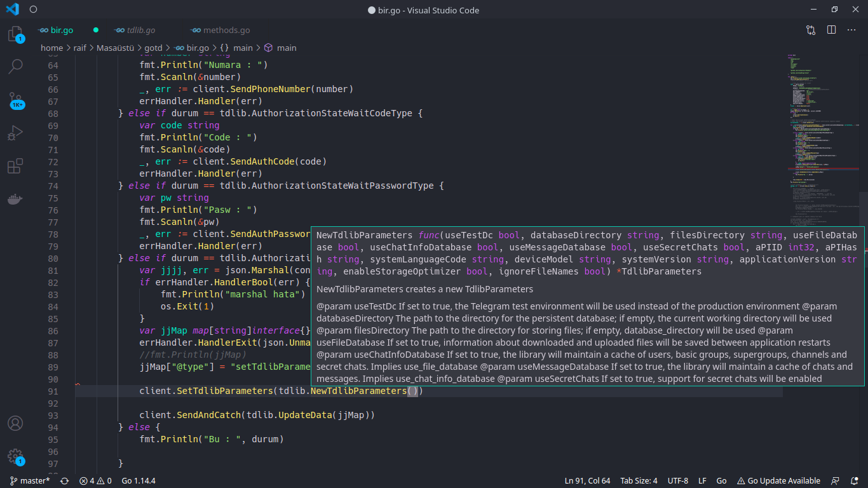Screen dimensions: 868x488
Task: Open the editor More Actions menu
Action: [x=851, y=30]
